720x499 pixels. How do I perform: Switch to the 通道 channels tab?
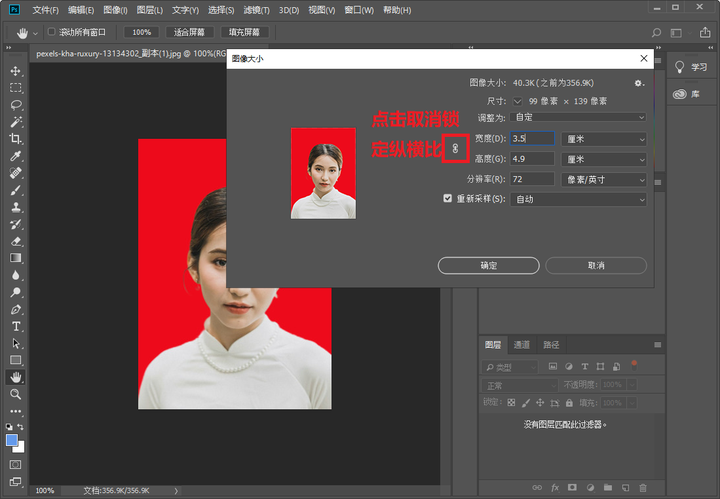[x=522, y=345]
